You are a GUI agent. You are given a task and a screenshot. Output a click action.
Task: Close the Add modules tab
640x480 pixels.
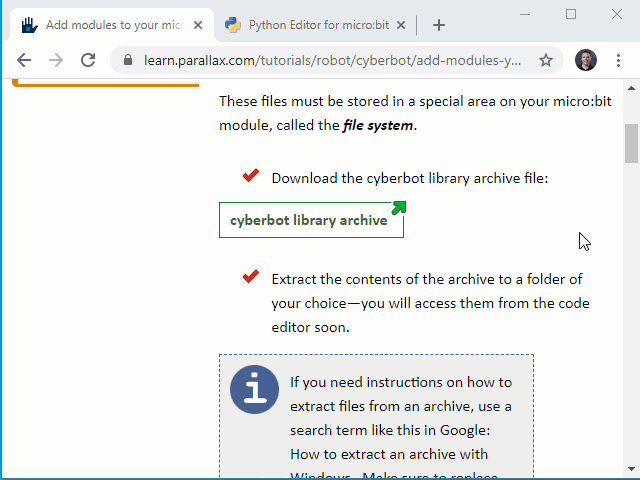198,25
